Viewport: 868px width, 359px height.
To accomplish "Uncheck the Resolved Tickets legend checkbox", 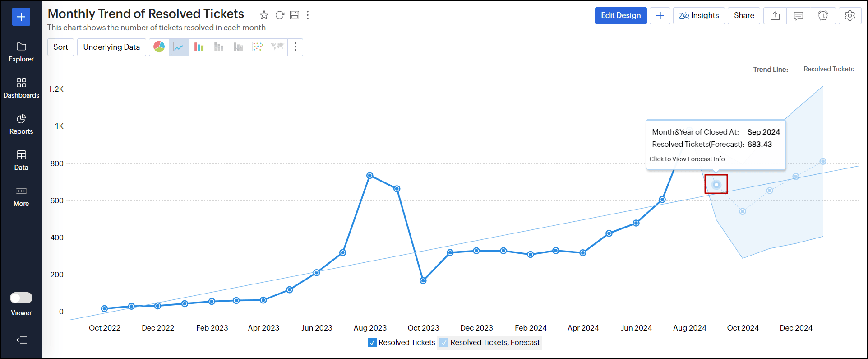I will tap(372, 343).
